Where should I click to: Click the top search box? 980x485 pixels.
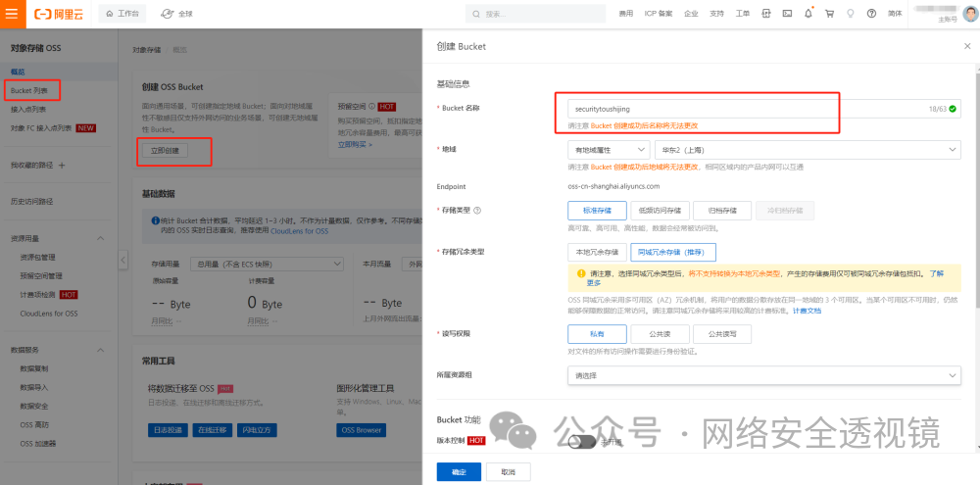[x=536, y=14]
